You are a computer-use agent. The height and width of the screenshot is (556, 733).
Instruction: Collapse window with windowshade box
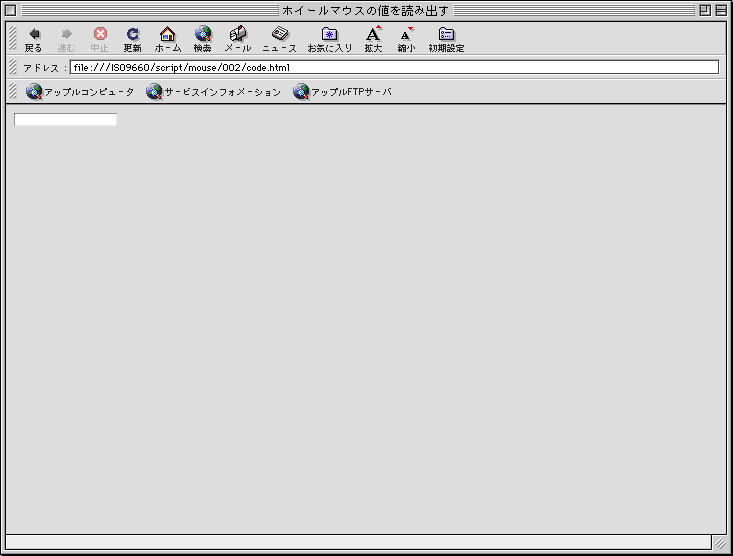point(721,10)
